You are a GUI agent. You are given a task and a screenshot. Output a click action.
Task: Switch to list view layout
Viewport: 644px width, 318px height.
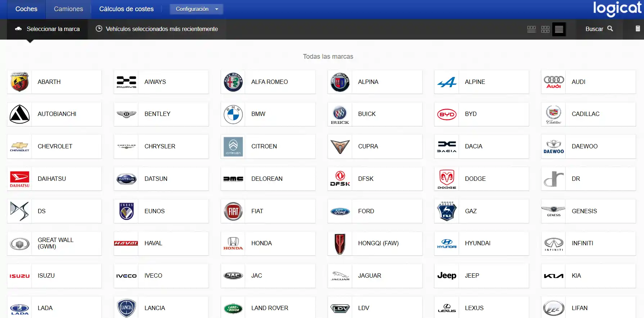559,29
